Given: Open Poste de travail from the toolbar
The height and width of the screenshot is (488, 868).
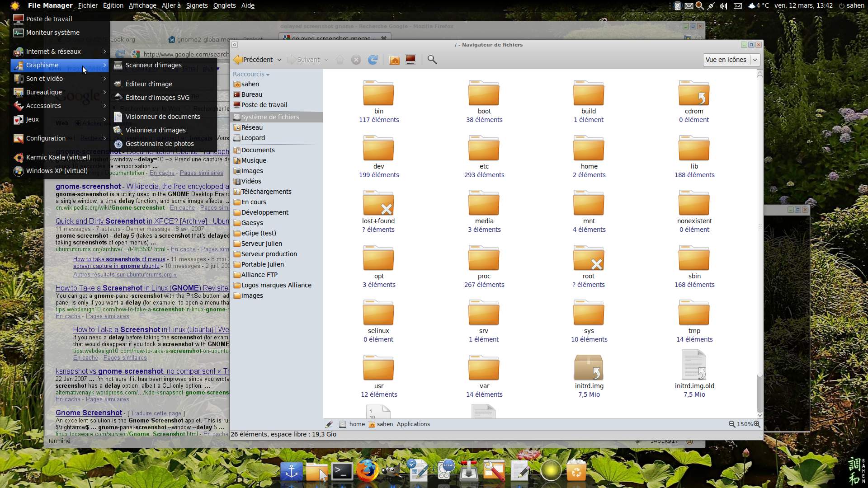Looking at the screenshot, I should tap(410, 60).
